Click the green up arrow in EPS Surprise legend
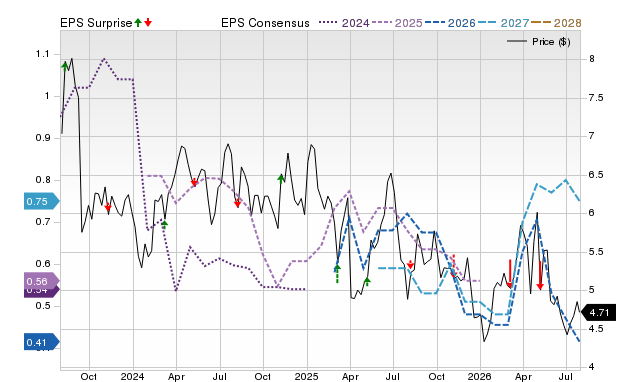640x382 pixels. point(138,23)
